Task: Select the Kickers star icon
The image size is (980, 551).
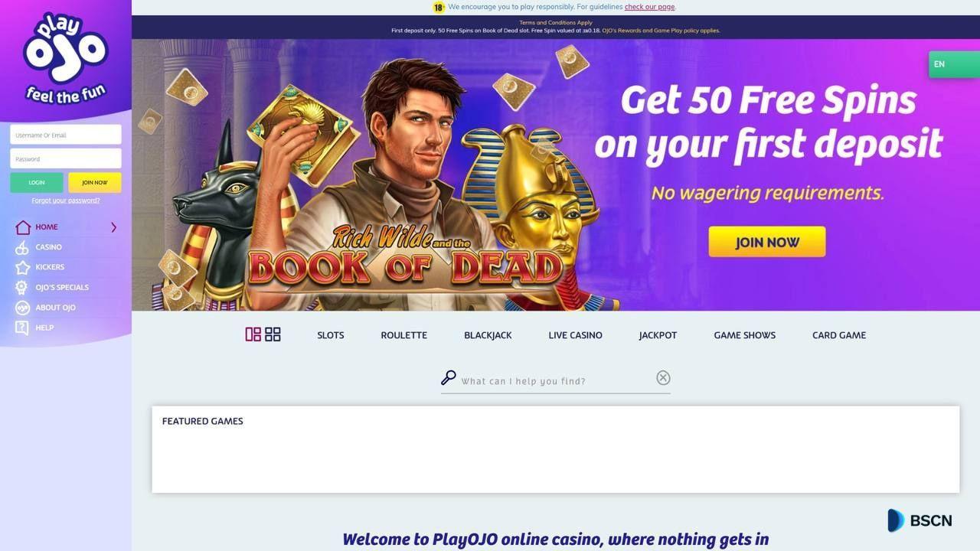Action: pyautogui.click(x=22, y=267)
